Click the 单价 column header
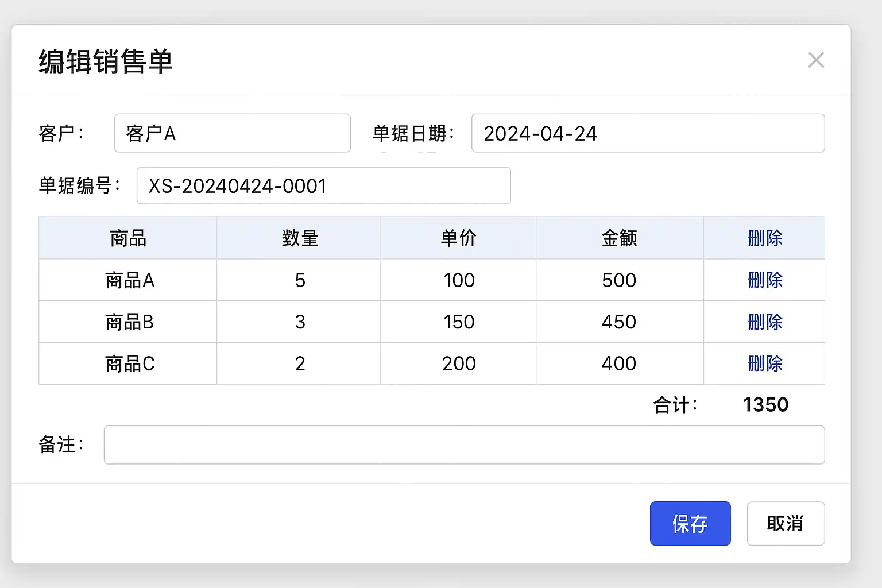The image size is (882, 588). 458,238
